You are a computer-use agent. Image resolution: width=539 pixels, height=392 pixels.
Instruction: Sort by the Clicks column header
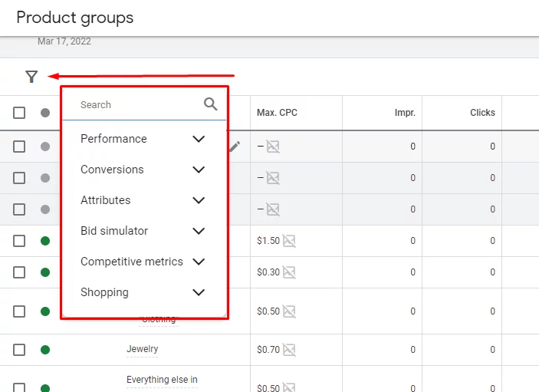click(482, 113)
